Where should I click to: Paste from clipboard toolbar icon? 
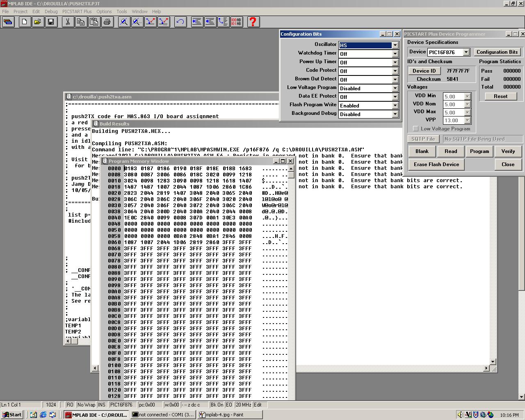click(94, 22)
